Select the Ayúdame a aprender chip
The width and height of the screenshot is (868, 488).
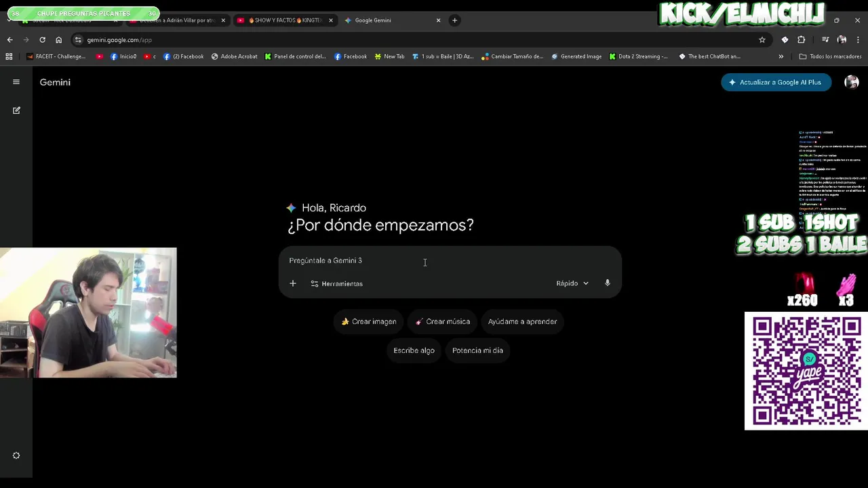522,321
